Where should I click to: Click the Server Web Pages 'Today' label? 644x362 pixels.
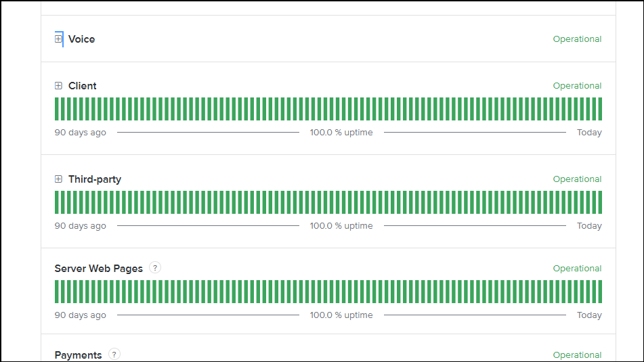[589, 315]
